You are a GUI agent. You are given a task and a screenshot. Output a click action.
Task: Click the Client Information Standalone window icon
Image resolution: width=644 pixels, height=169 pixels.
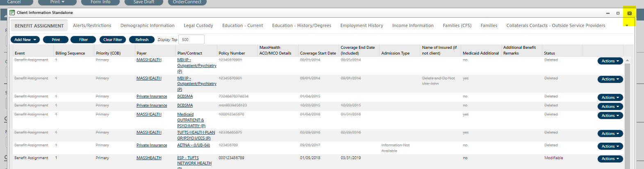[12, 13]
